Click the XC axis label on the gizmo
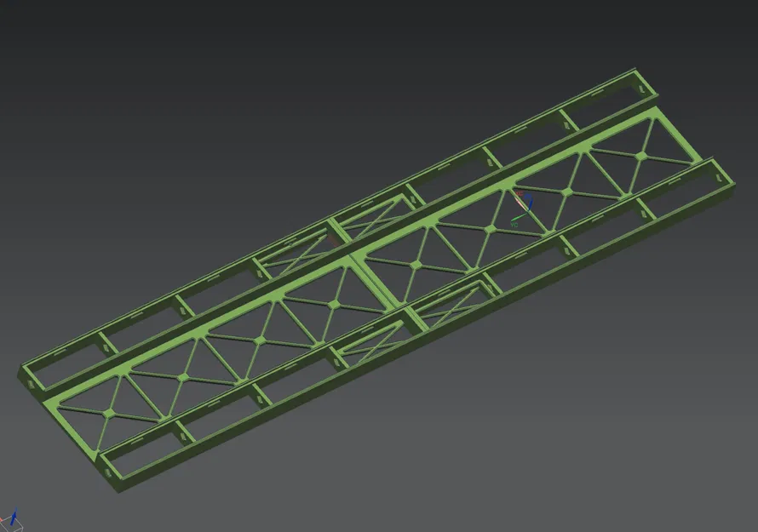This screenshot has width=758, height=532. click(520, 193)
